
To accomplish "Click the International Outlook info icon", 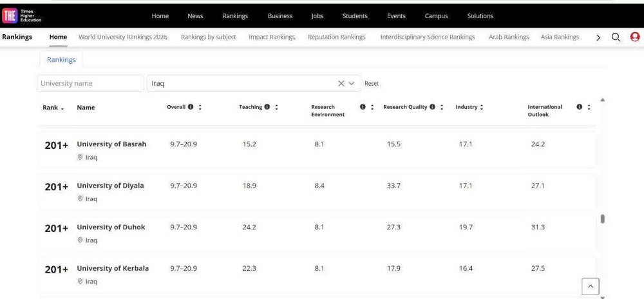I will (579, 107).
